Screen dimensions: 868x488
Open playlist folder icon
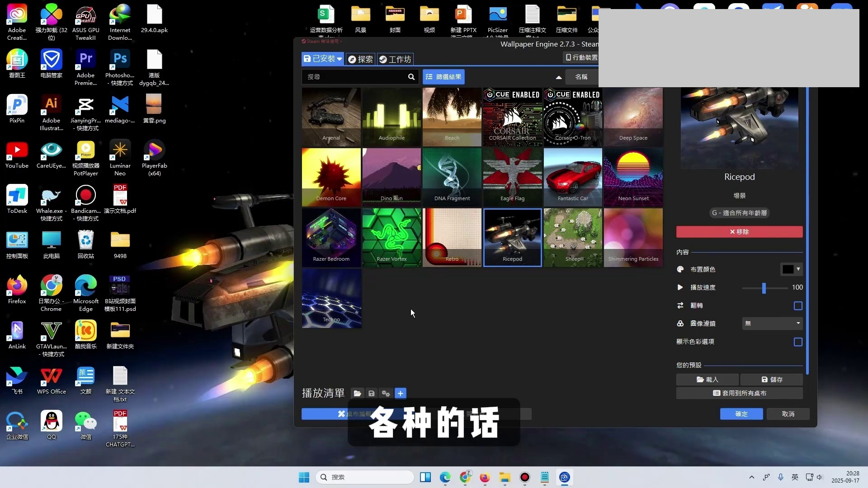pos(357,394)
